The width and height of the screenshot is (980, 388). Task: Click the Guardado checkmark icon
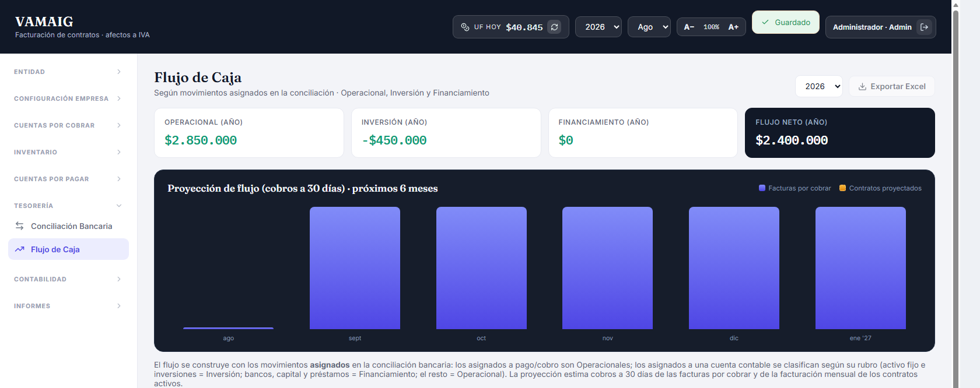pyautogui.click(x=765, y=22)
